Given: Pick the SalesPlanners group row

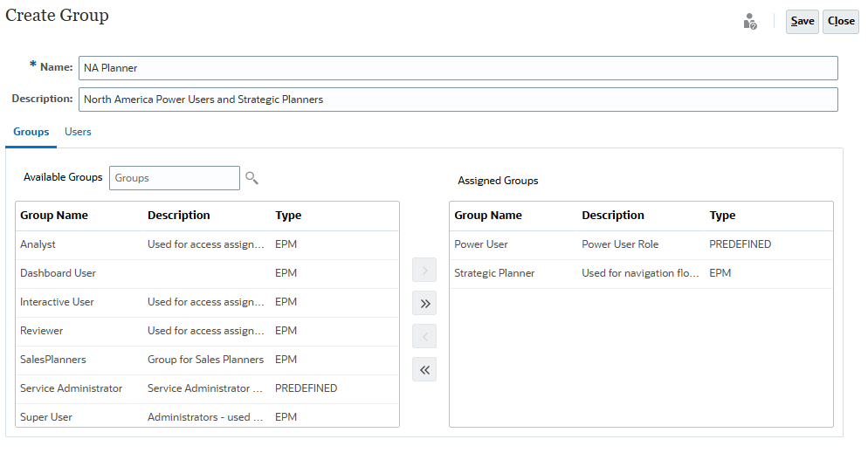Looking at the screenshot, I should click(x=53, y=360).
